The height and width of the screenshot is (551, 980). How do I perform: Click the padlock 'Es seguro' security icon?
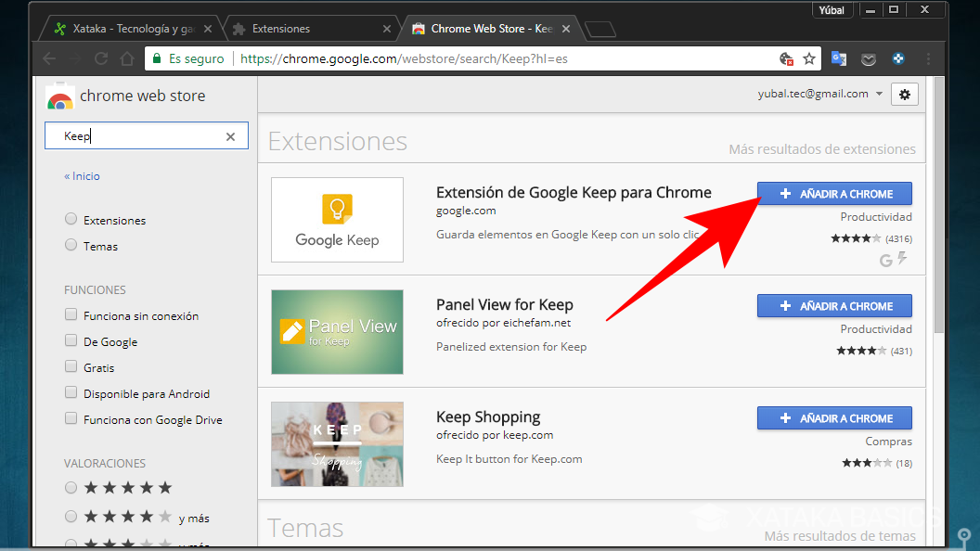tap(155, 58)
